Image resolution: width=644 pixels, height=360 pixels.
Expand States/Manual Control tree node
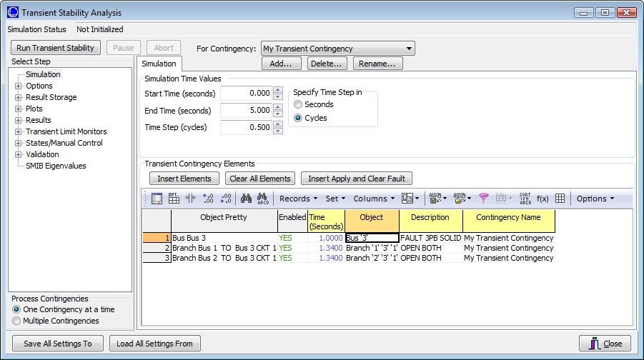pyautogui.click(x=18, y=144)
